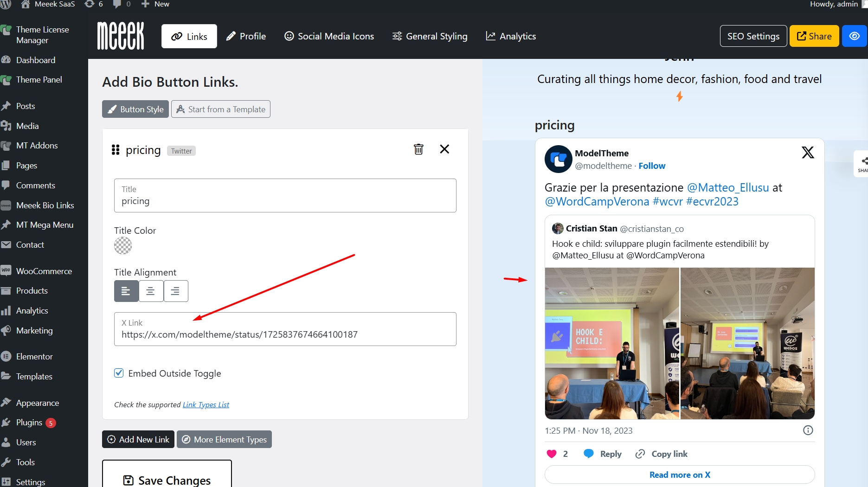The width and height of the screenshot is (868, 487).
Task: Click ModelTheme avatar in tweet
Action: click(558, 159)
